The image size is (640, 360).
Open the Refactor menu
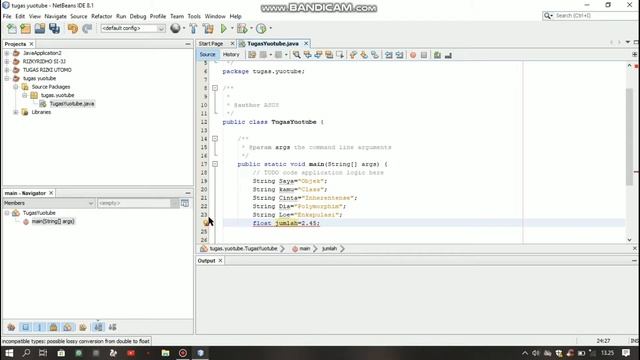pos(101,16)
